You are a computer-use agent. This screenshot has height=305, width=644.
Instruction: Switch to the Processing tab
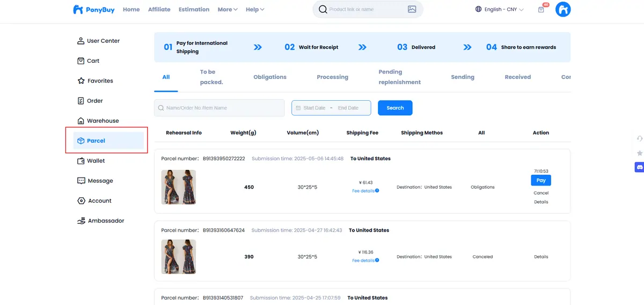[x=333, y=77]
